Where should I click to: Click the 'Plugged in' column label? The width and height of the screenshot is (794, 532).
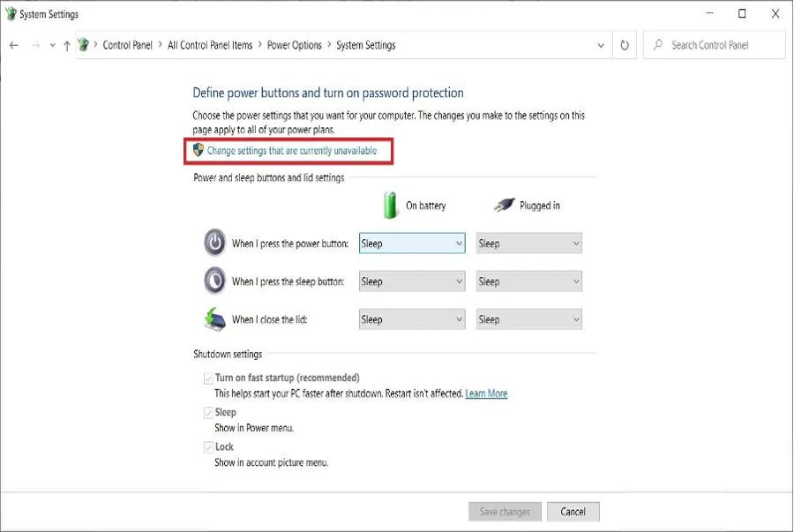click(539, 206)
